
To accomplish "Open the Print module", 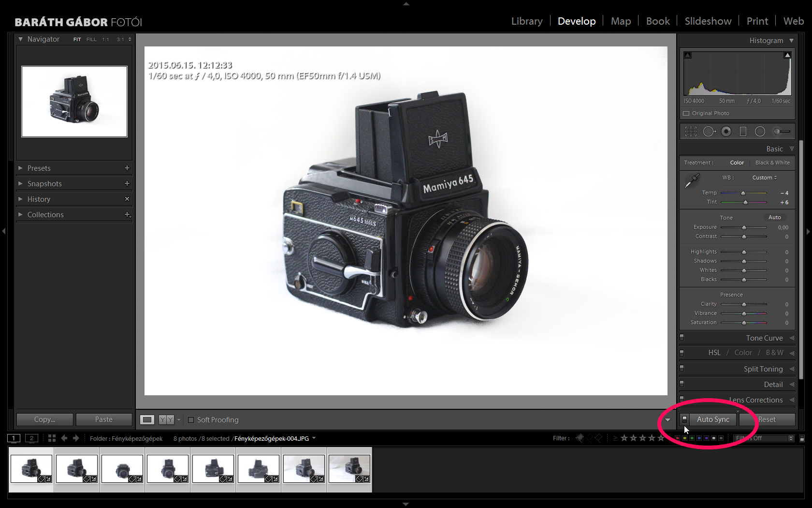I will tap(757, 21).
